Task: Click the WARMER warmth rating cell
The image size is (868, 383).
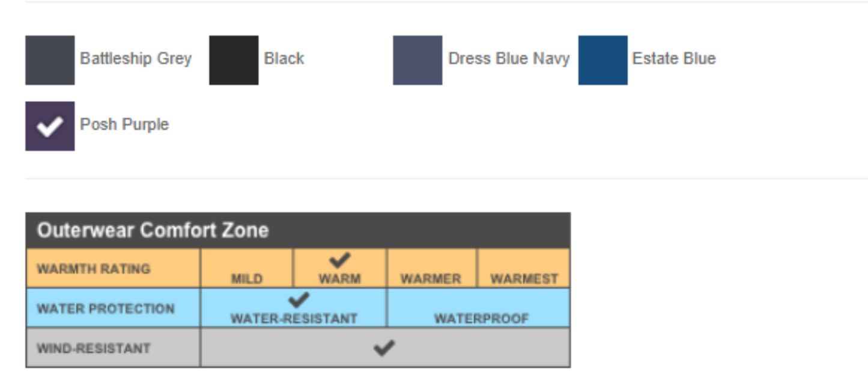Action: click(x=431, y=269)
